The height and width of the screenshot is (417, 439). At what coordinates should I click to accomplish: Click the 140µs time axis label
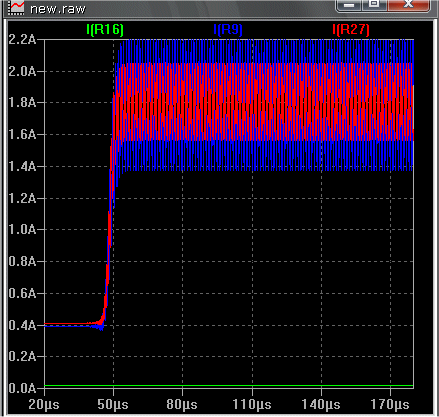321,405
